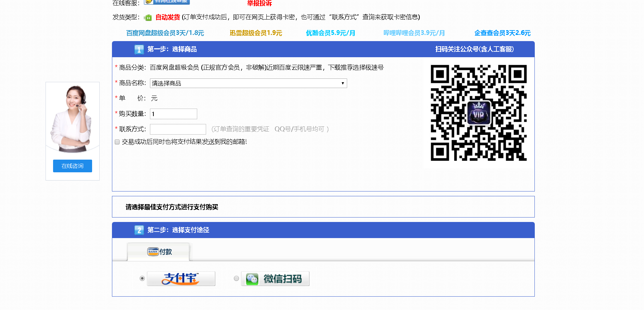Screen dimensions: 644x310
Task: Click the 联系方式 contact input field
Action: click(178, 129)
